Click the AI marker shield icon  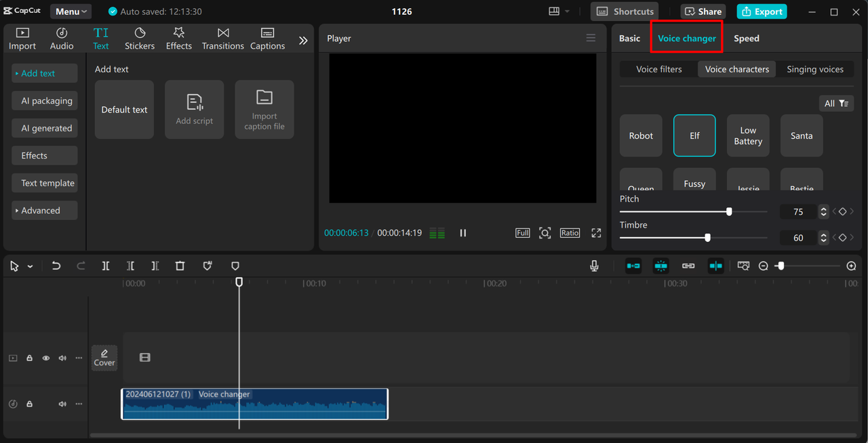tap(208, 266)
